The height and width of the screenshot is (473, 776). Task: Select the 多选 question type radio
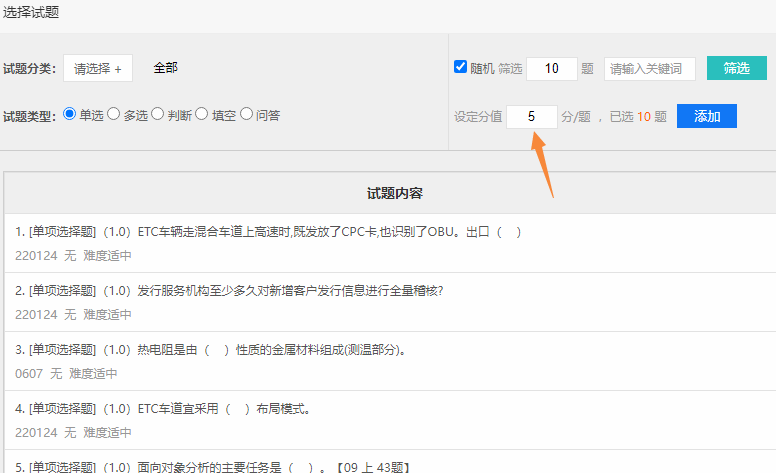tap(113, 114)
